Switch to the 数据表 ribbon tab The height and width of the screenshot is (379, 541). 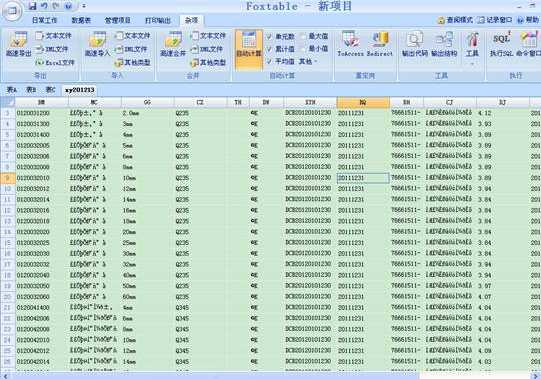pyautogui.click(x=81, y=20)
